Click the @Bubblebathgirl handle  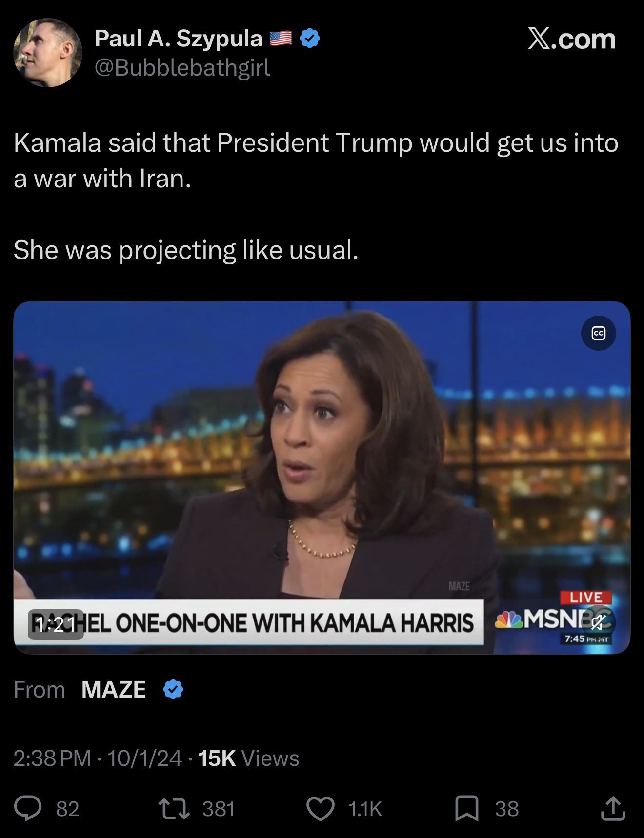182,68
